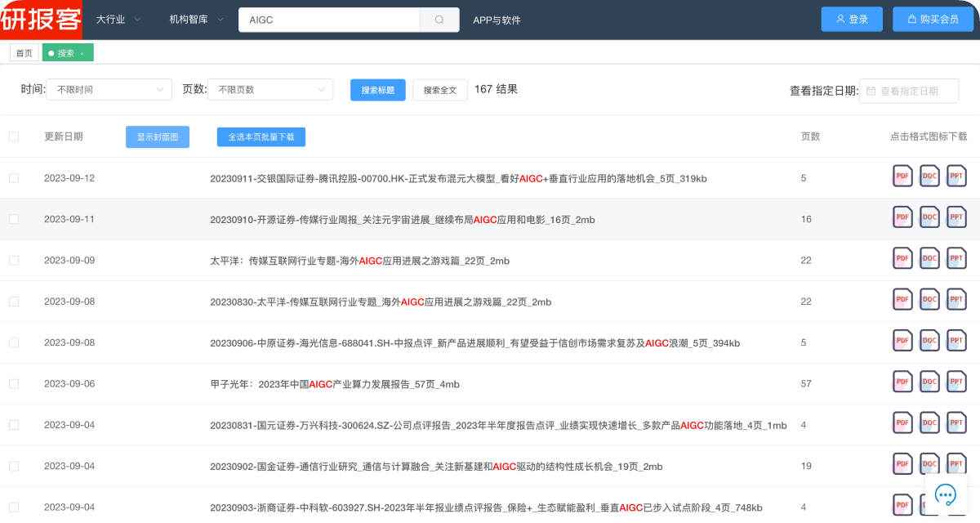Download PPT of 20230830-太平洋 report
980x523 pixels.
coord(956,299)
